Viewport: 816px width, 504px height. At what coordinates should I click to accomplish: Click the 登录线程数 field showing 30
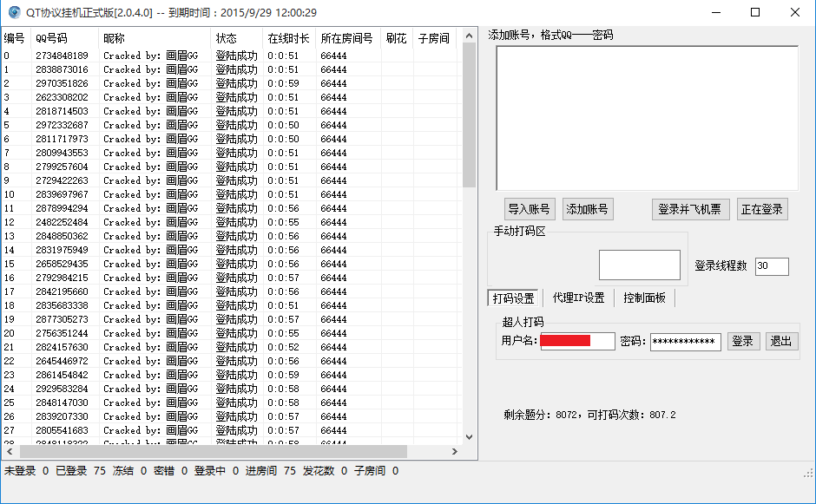tap(772, 266)
